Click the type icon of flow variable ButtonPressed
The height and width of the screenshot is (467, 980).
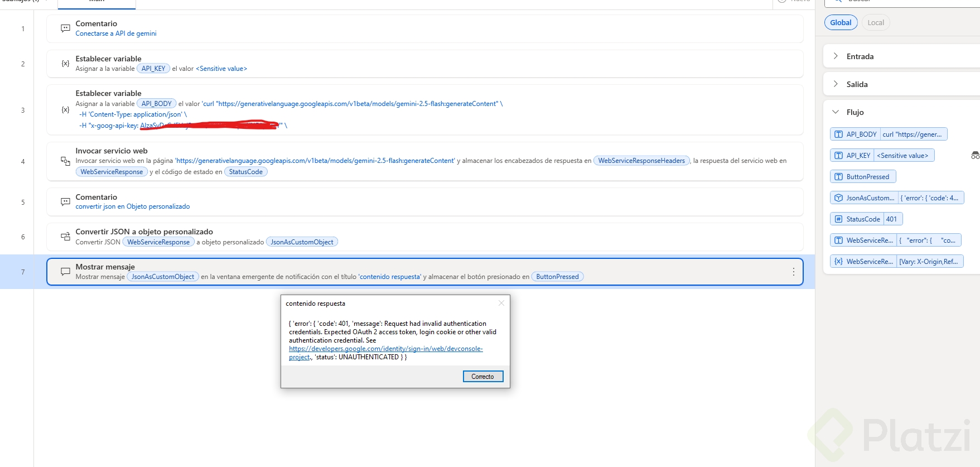coord(838,177)
